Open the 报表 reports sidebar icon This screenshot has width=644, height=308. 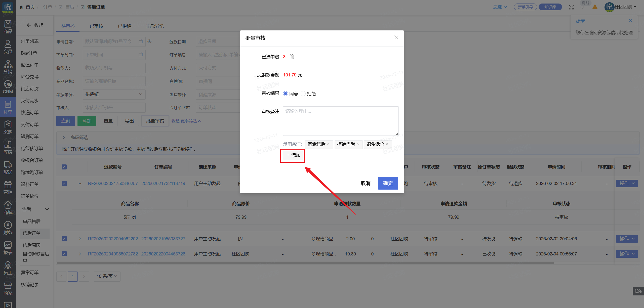(8, 248)
